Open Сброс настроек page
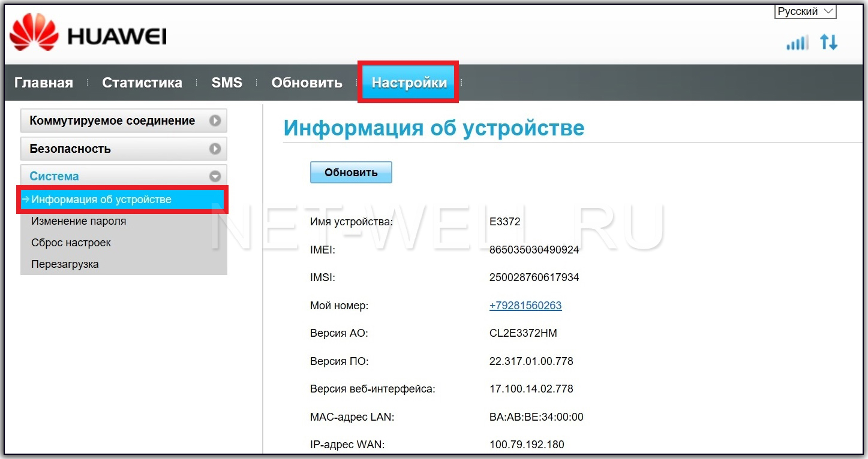 click(x=71, y=243)
